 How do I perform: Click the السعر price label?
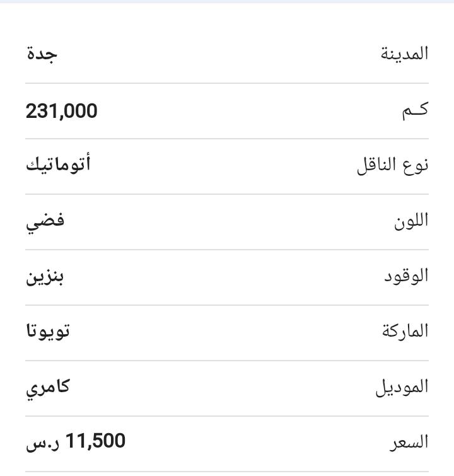point(409,443)
